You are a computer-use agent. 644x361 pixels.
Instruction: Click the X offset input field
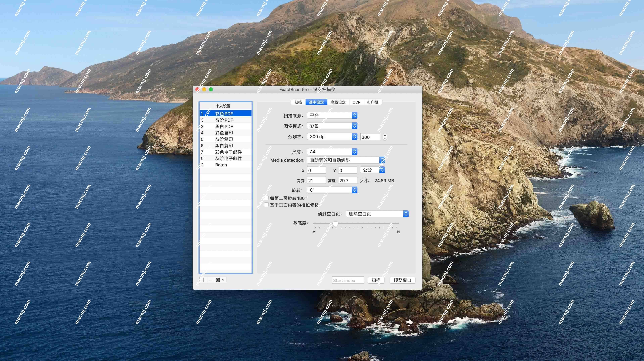pos(316,170)
